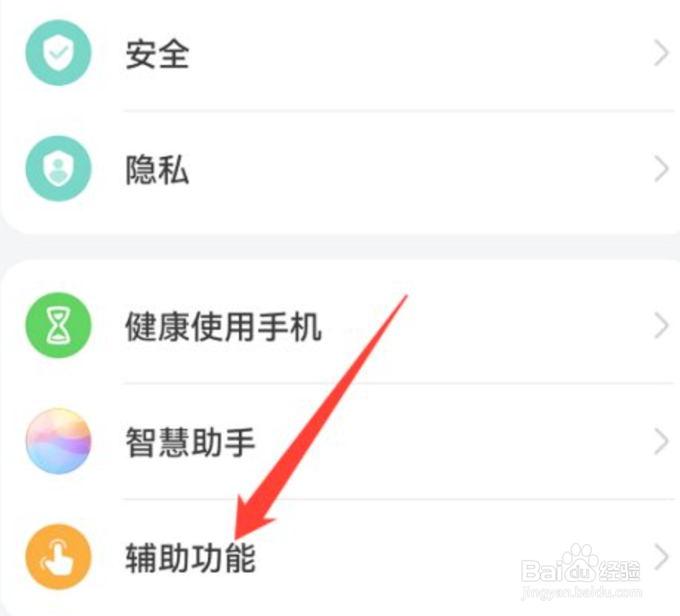
Task: Tap the hourglass icon for 健康使用手机
Action: 58,325
